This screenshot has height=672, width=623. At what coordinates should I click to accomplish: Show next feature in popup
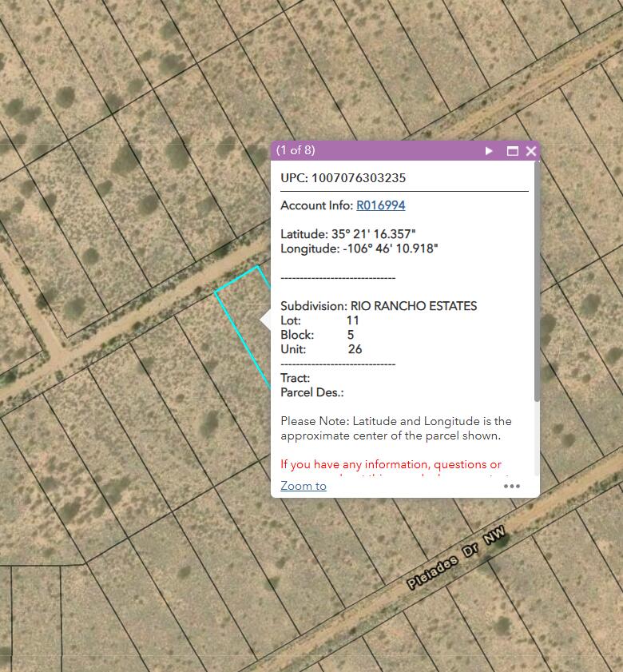tap(489, 151)
